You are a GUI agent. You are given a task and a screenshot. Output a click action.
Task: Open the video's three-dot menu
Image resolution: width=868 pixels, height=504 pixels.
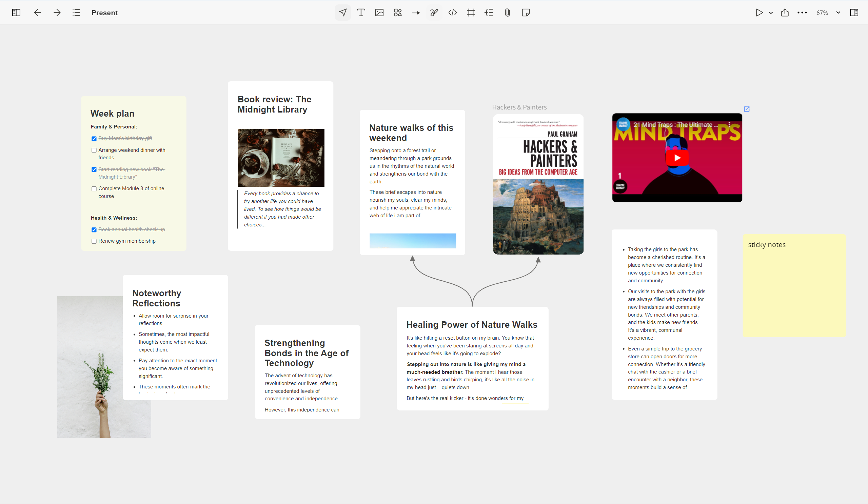coord(729,125)
